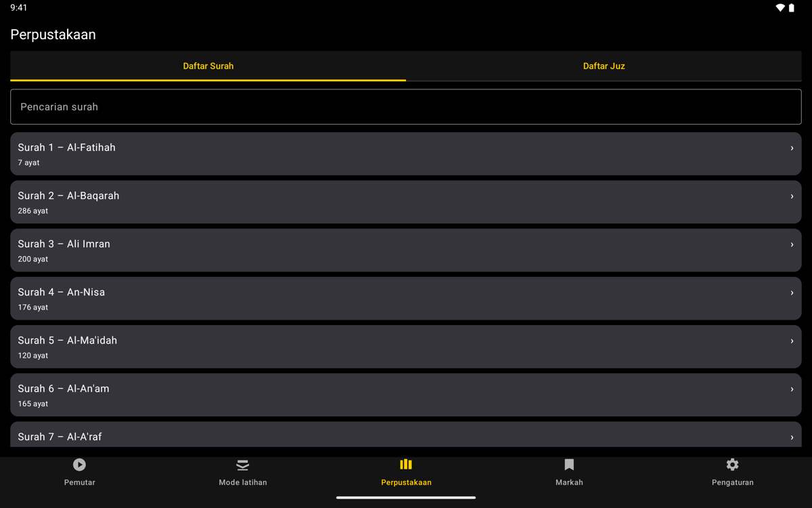This screenshot has height=508, width=812.
Task: Check the Wi-Fi status icon
Action: pyautogui.click(x=780, y=8)
